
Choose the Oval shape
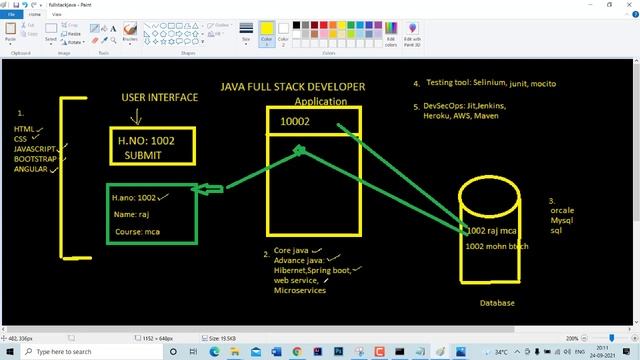click(163, 26)
